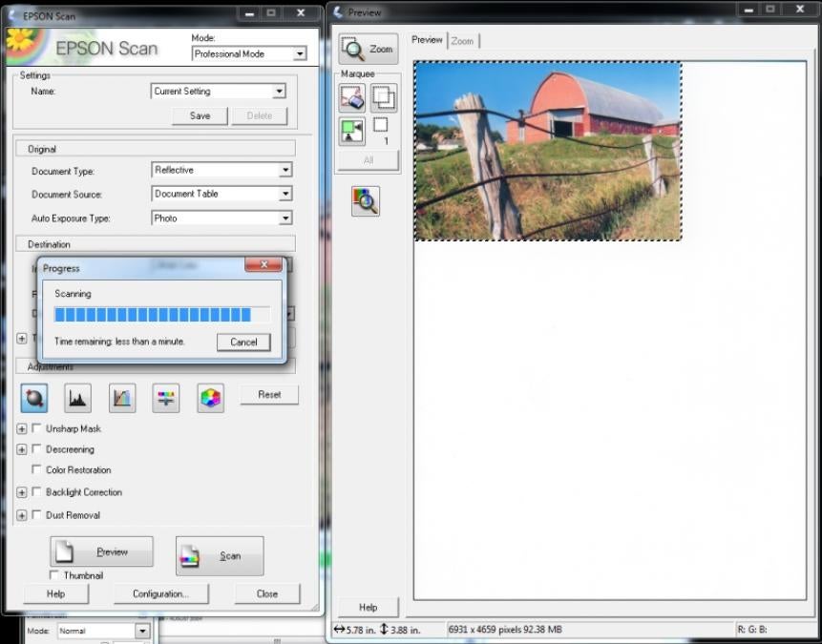
Task: Open the Histogram Adjustment tool
Action: coord(77,398)
